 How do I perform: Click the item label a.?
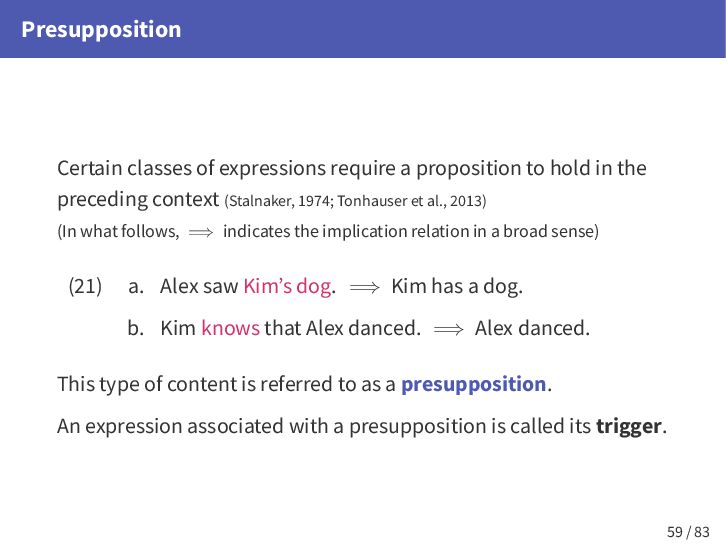coord(136,286)
